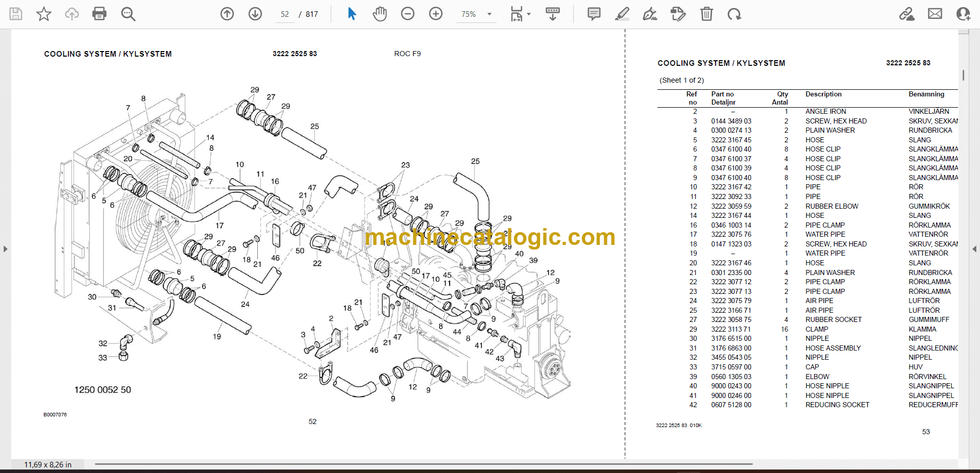
Task: Select the highlighter pen tool
Action: tap(622, 14)
